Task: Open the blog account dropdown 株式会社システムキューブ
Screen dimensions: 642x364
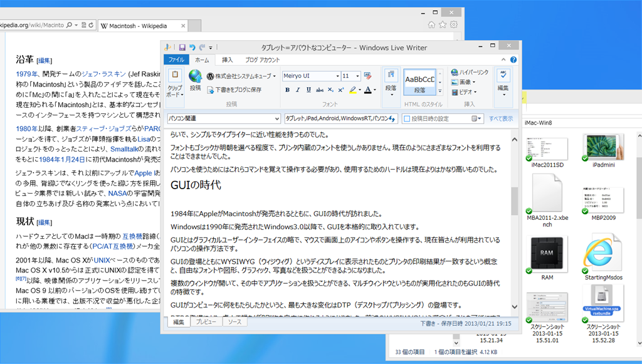Action: [241, 76]
